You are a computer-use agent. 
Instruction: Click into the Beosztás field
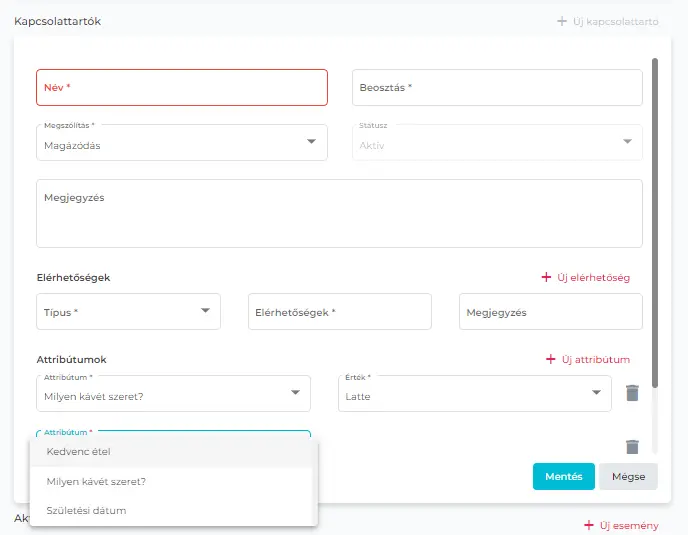[x=497, y=87]
